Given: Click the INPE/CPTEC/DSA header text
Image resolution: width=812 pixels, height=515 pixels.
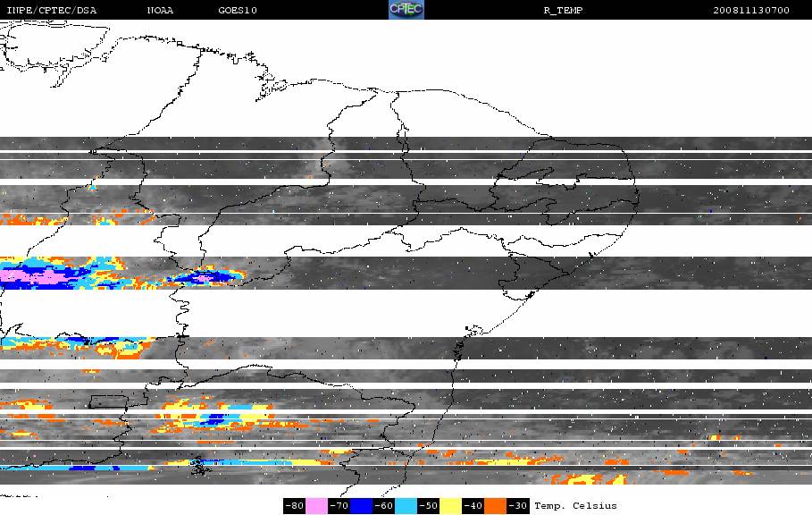Looking at the screenshot, I should point(51,10).
